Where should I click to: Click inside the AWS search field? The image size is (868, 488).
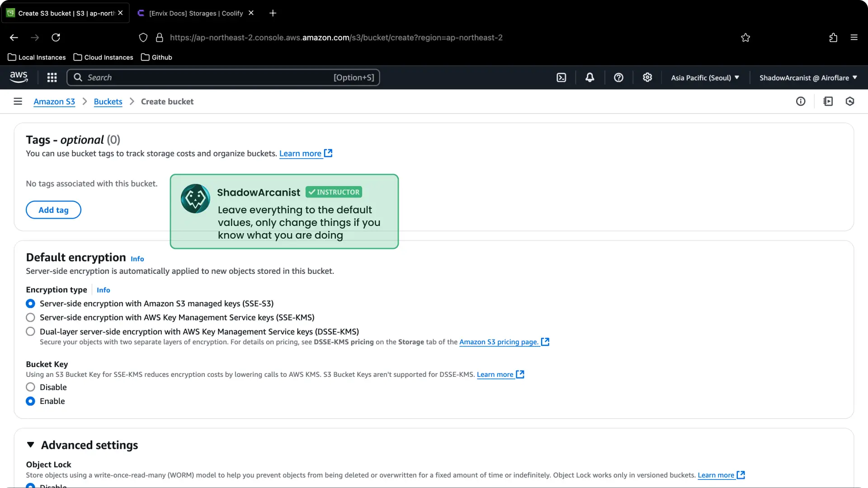click(x=203, y=77)
